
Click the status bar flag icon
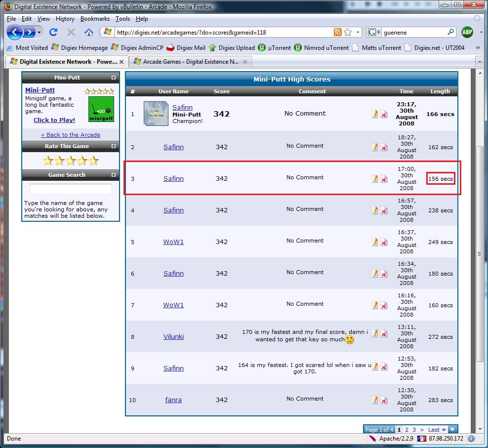pyautogui.click(x=422, y=438)
